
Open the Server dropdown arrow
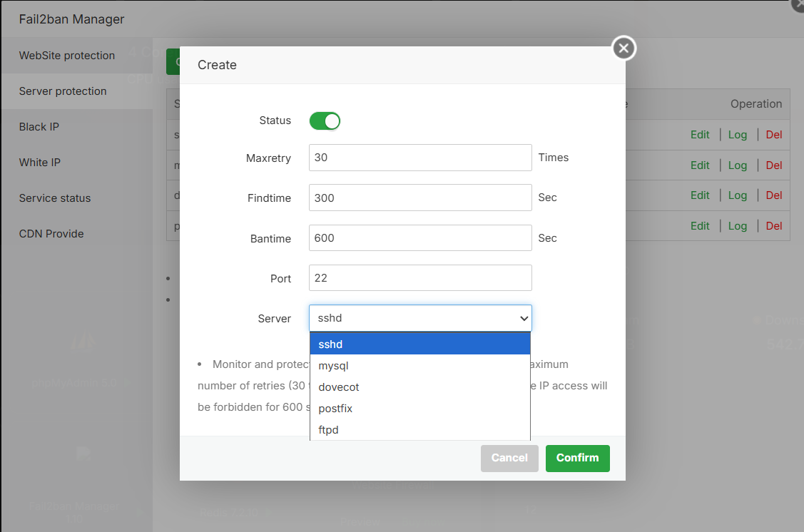[x=524, y=319]
